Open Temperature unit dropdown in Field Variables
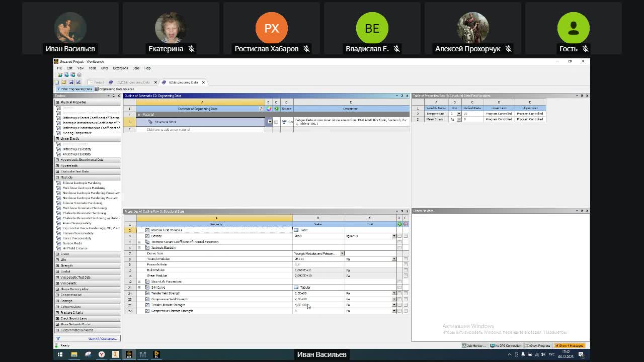This screenshot has width=644, height=362. 459,114
